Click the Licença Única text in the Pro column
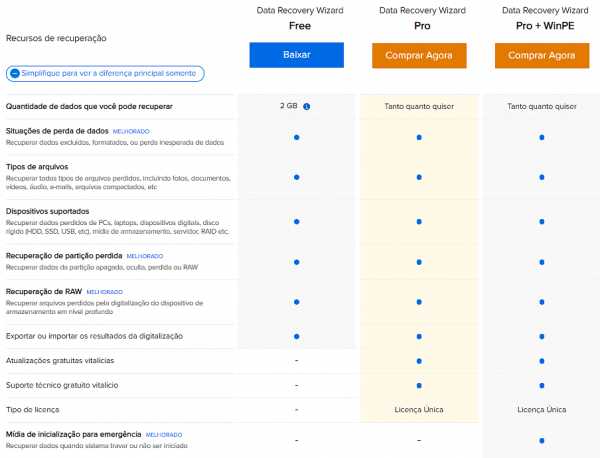The height and width of the screenshot is (458, 600). 419,410
